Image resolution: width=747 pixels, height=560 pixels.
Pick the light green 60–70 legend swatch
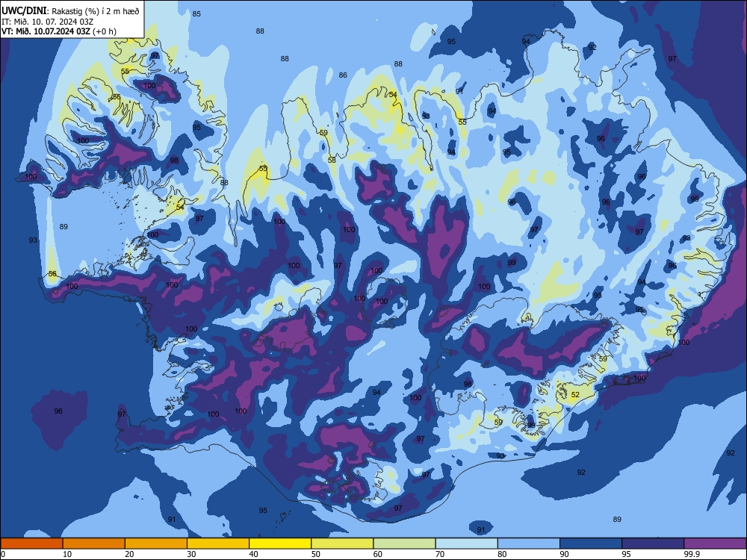click(x=404, y=544)
